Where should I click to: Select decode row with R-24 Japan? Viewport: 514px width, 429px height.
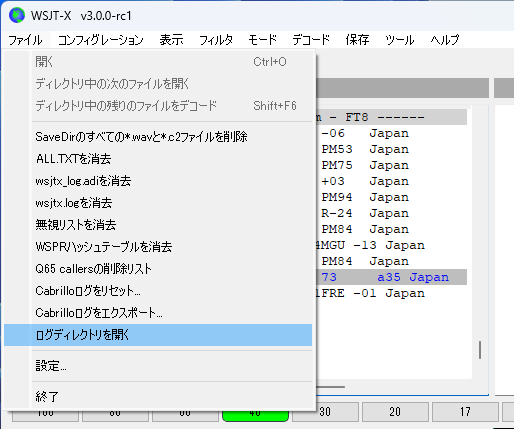point(392,213)
